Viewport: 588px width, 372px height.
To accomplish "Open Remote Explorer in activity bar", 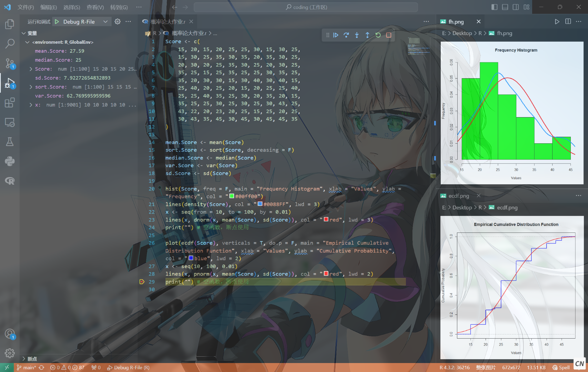I will pyautogui.click(x=10, y=122).
